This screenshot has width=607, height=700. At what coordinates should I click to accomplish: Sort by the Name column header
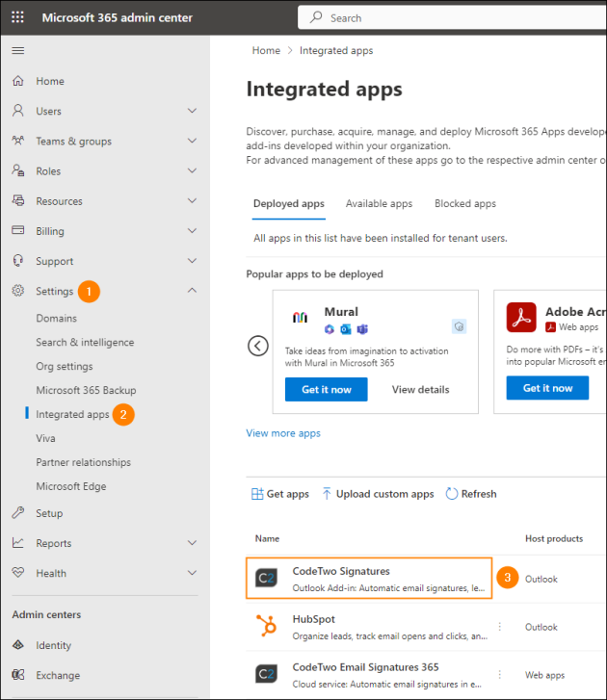267,538
